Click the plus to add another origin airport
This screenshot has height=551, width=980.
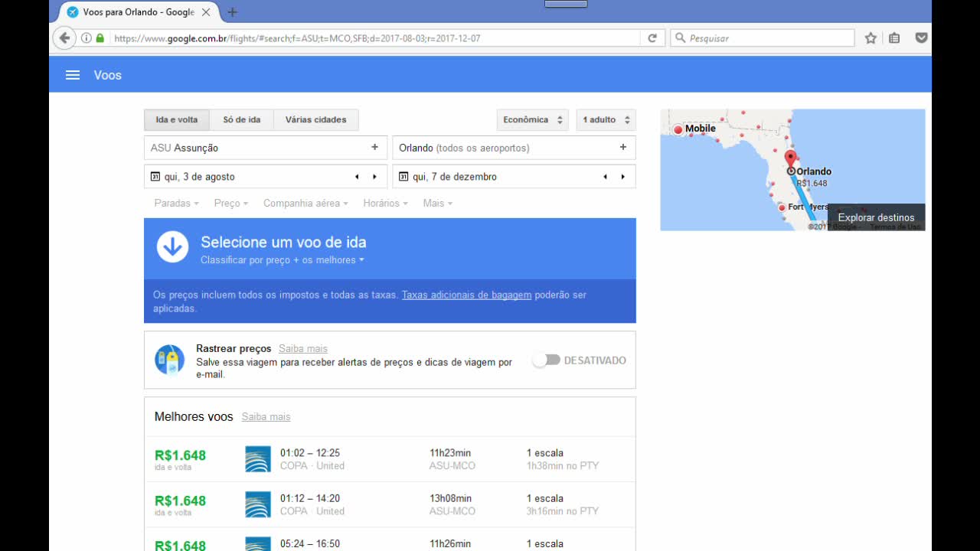click(x=374, y=148)
